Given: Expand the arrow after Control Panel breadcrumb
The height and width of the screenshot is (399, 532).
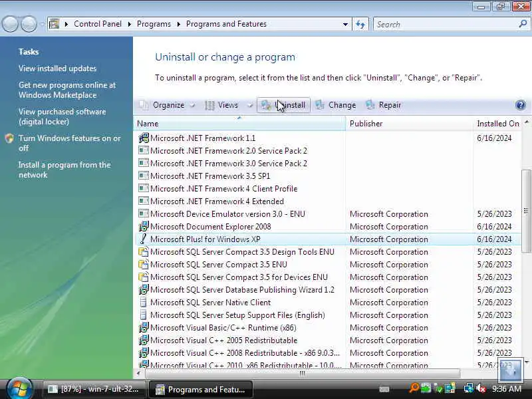Looking at the screenshot, I should pyautogui.click(x=130, y=24).
